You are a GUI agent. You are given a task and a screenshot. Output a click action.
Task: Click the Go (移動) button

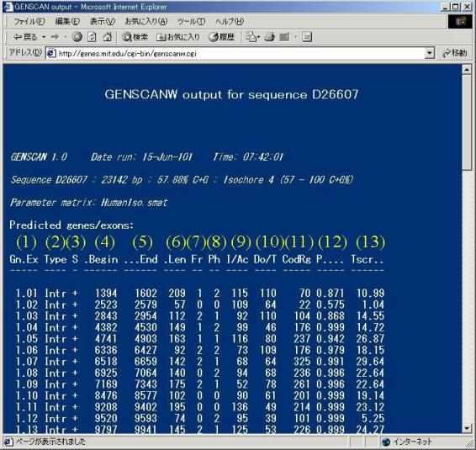tap(455, 53)
